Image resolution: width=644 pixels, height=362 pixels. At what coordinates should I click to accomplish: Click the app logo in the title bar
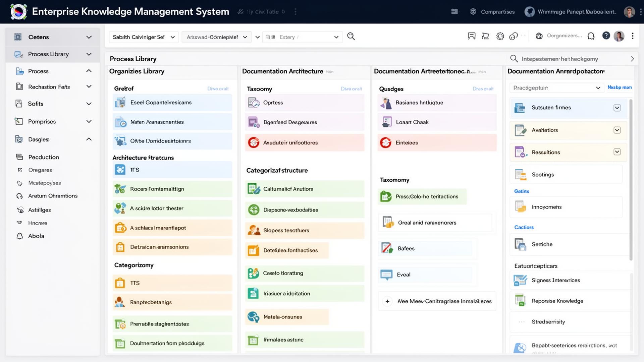(18, 12)
